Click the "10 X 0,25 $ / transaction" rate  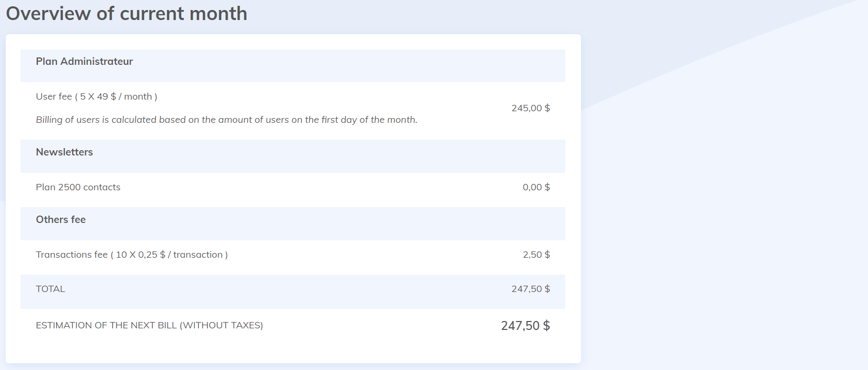[169, 255]
